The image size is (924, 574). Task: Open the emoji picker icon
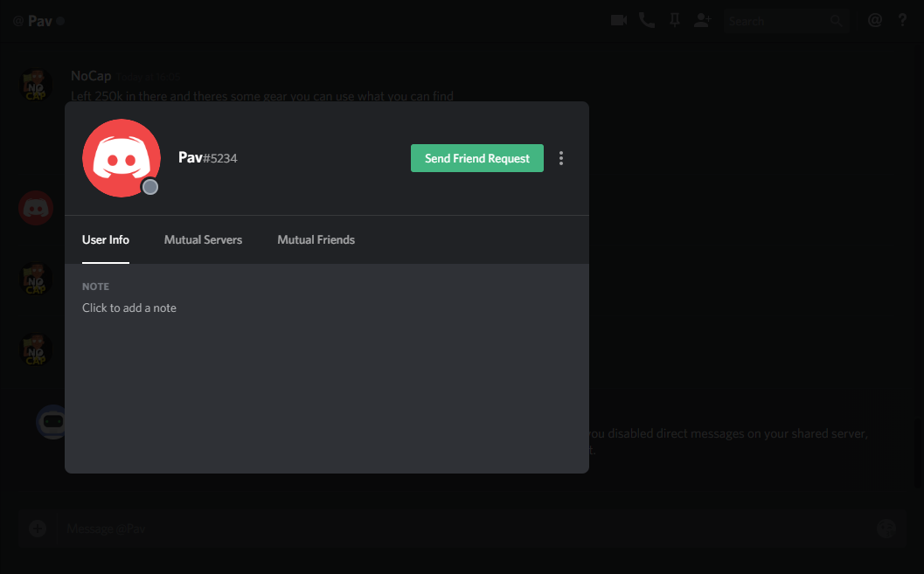(x=886, y=529)
